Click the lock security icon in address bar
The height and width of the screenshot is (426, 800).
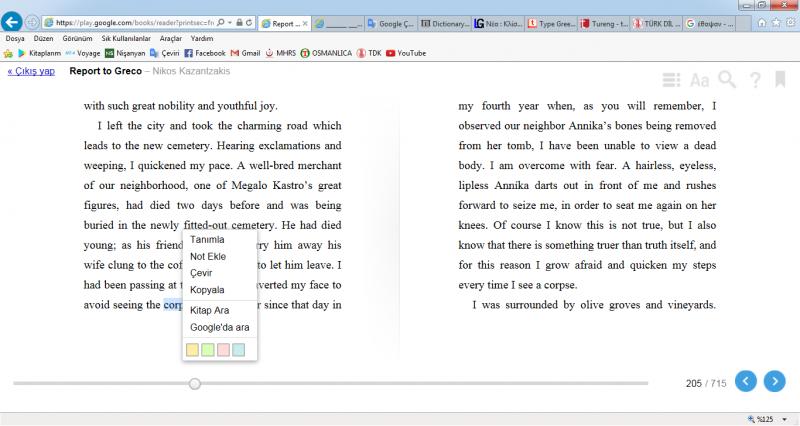click(239, 22)
